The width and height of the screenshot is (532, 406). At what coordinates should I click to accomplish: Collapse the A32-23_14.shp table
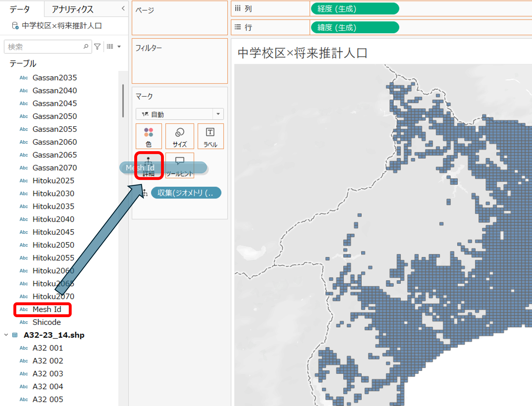6,335
